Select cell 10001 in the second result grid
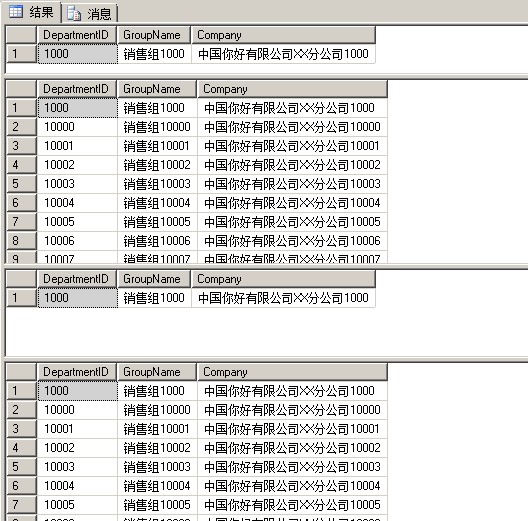 click(77, 146)
